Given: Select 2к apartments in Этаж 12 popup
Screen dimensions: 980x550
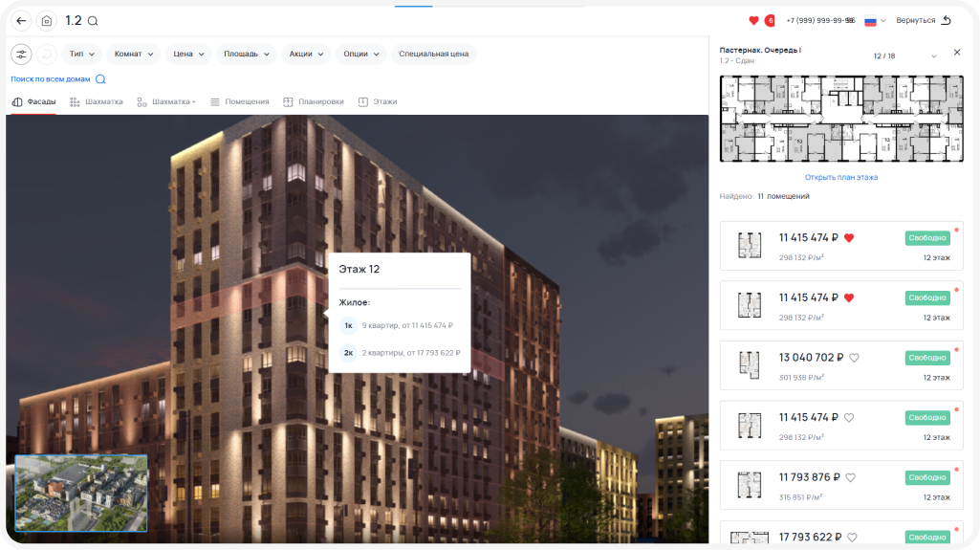Looking at the screenshot, I should [x=400, y=353].
